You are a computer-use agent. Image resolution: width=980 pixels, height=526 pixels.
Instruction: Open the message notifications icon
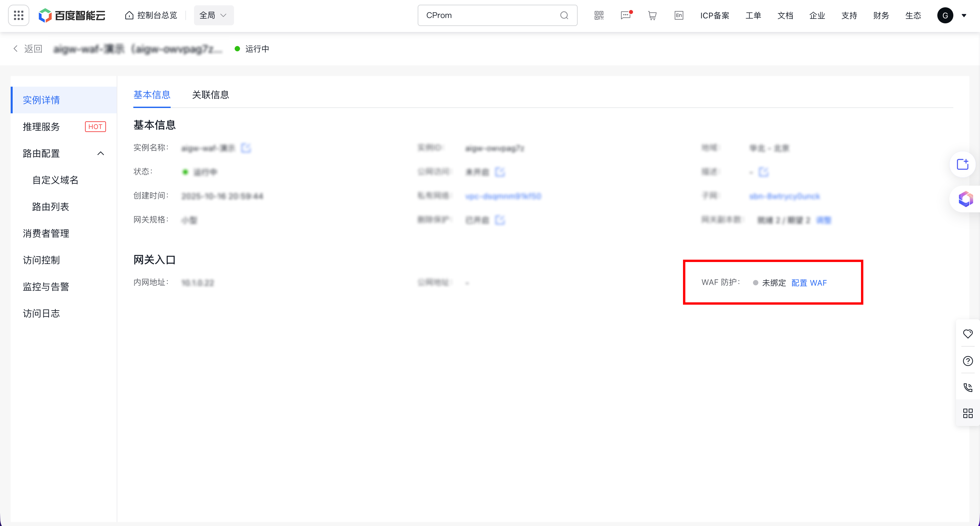[x=625, y=15]
